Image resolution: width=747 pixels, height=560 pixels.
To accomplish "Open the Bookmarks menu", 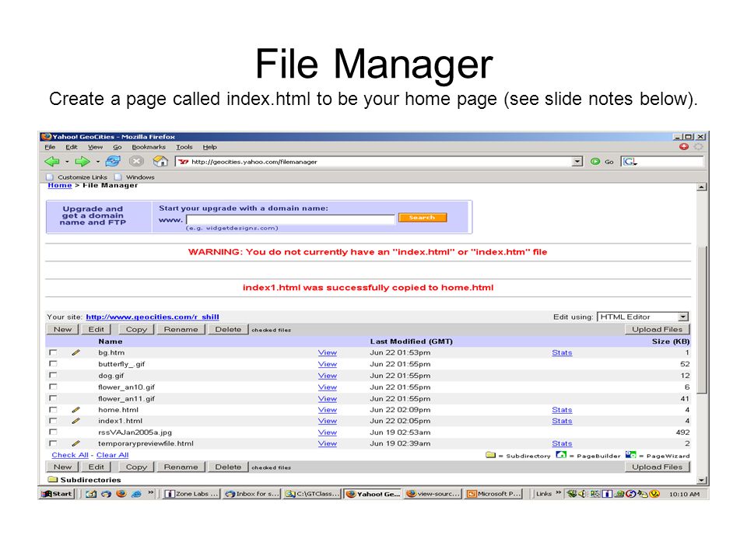I will [x=149, y=147].
